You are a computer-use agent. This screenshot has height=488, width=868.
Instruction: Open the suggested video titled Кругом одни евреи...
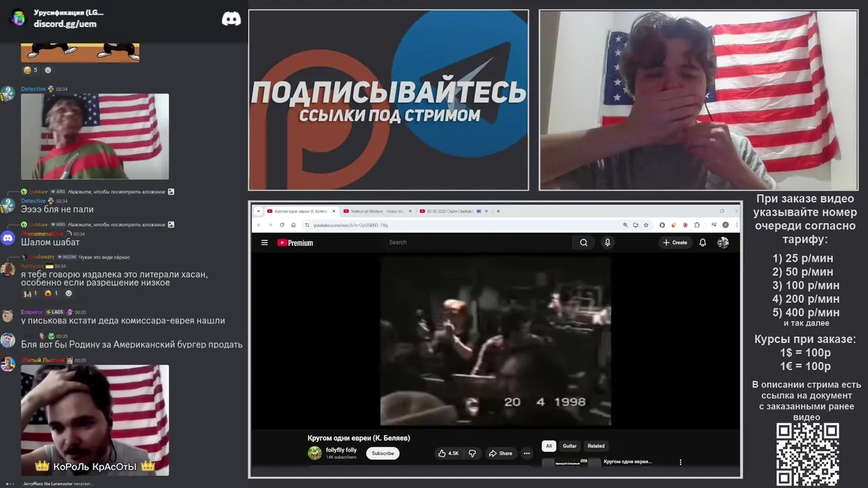627,462
